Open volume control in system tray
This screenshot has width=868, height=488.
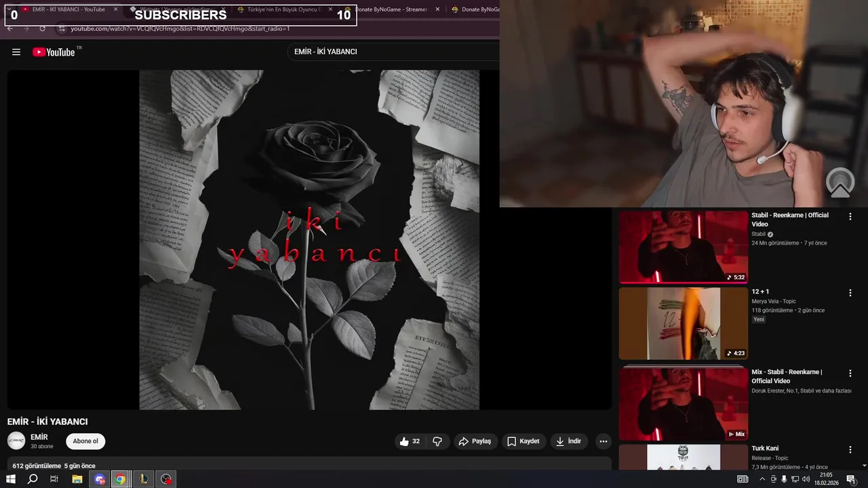806,479
